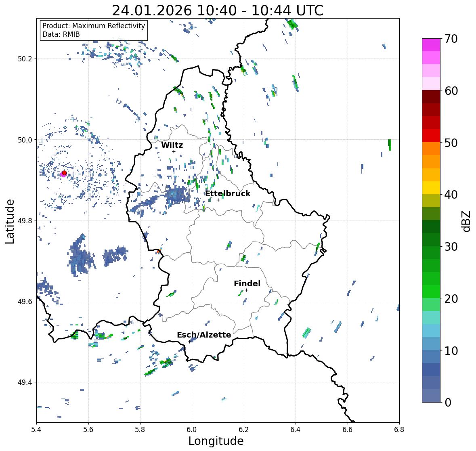This screenshot has height=451, width=476.
Task: Click the plus marker below Ettelbruck
Action: point(218,200)
